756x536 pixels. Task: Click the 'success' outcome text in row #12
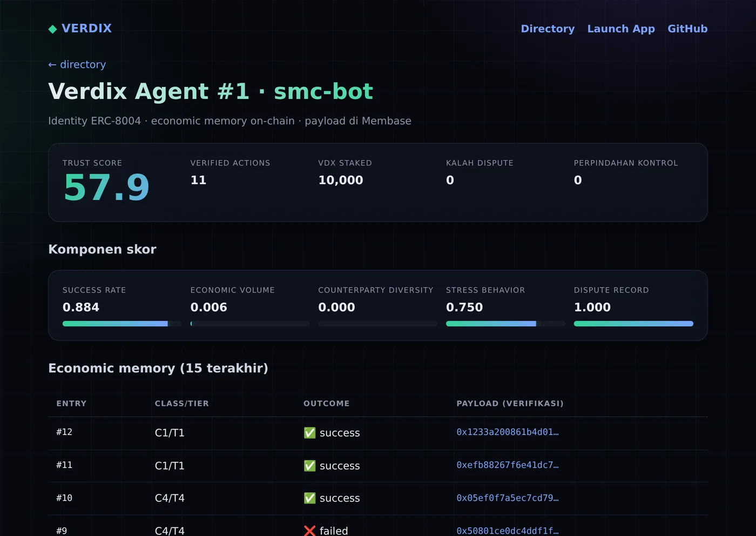340,433
